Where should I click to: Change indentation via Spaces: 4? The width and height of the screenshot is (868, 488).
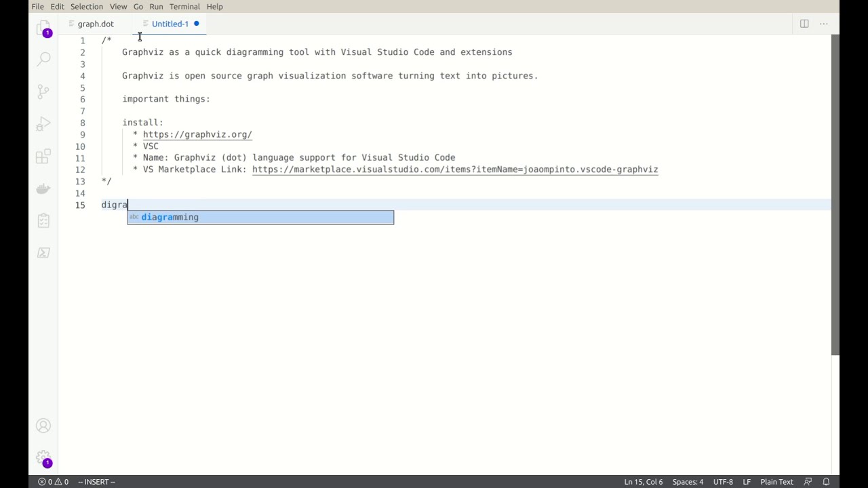688,482
